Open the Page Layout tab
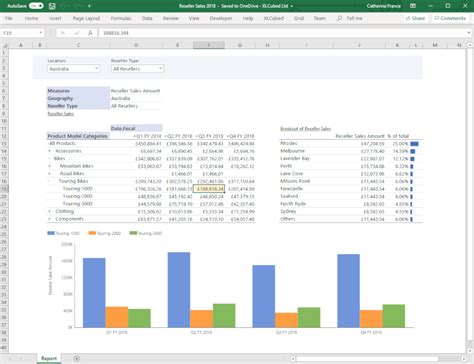The height and width of the screenshot is (364, 474). coord(86,18)
